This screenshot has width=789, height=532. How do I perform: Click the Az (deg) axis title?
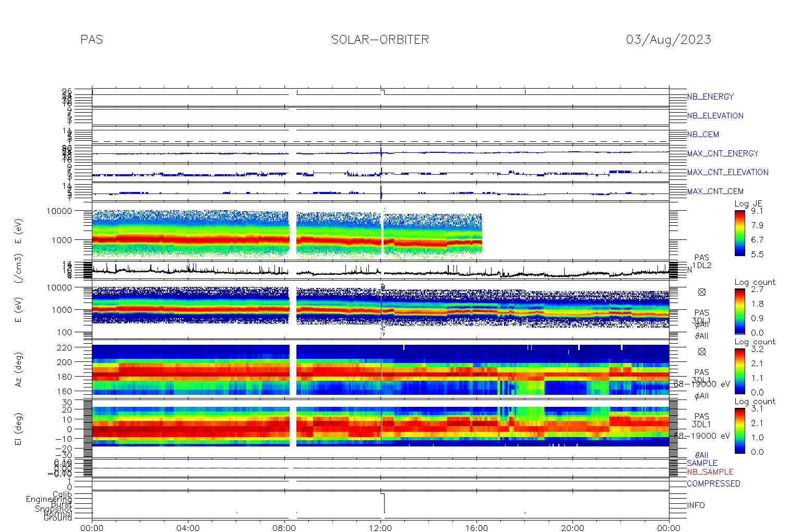point(18,369)
